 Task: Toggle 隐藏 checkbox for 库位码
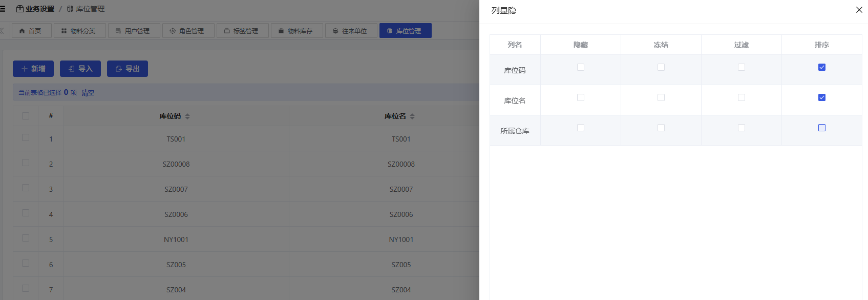pos(581,67)
